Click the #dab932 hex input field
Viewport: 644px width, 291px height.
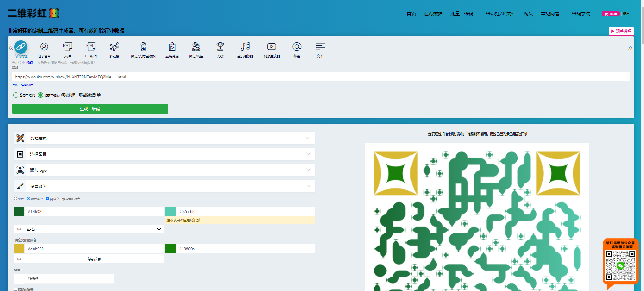point(94,249)
